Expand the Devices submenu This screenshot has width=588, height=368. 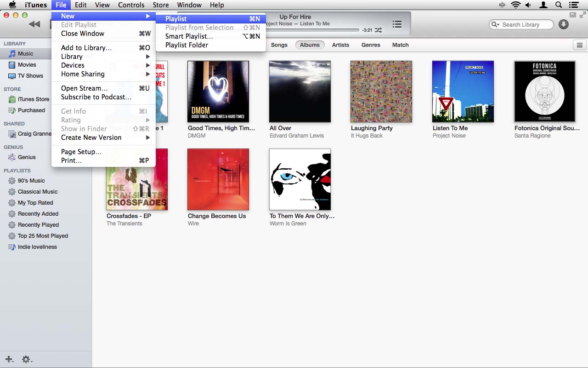click(103, 65)
